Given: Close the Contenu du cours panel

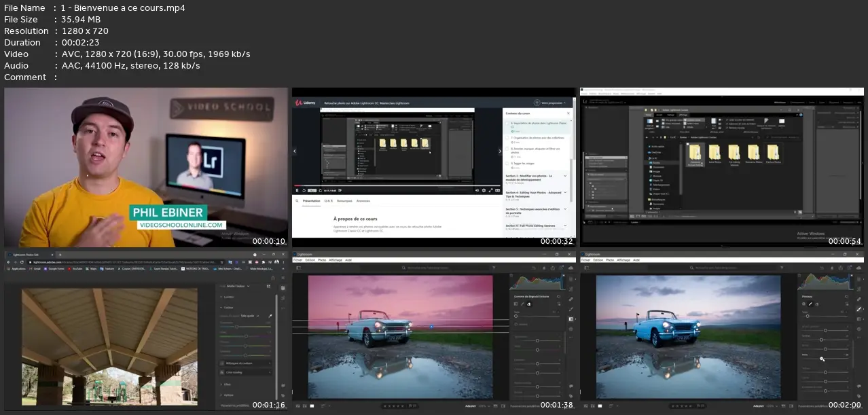Looking at the screenshot, I should click(x=569, y=112).
